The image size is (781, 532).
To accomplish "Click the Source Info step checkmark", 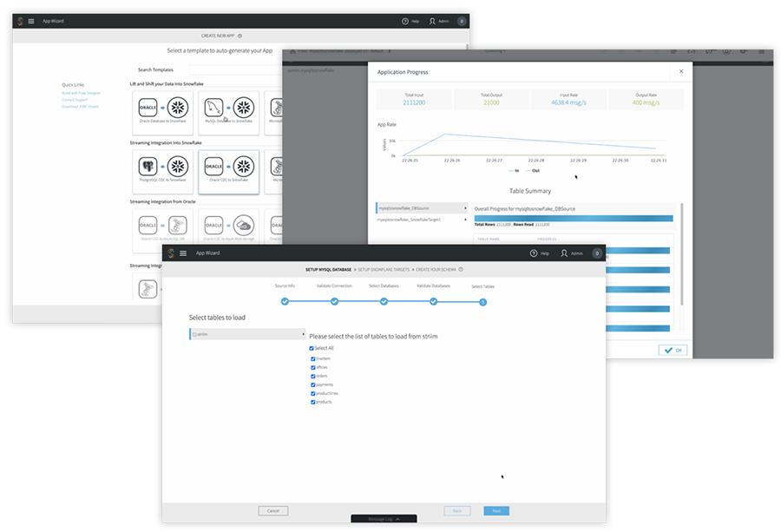I will (x=285, y=301).
